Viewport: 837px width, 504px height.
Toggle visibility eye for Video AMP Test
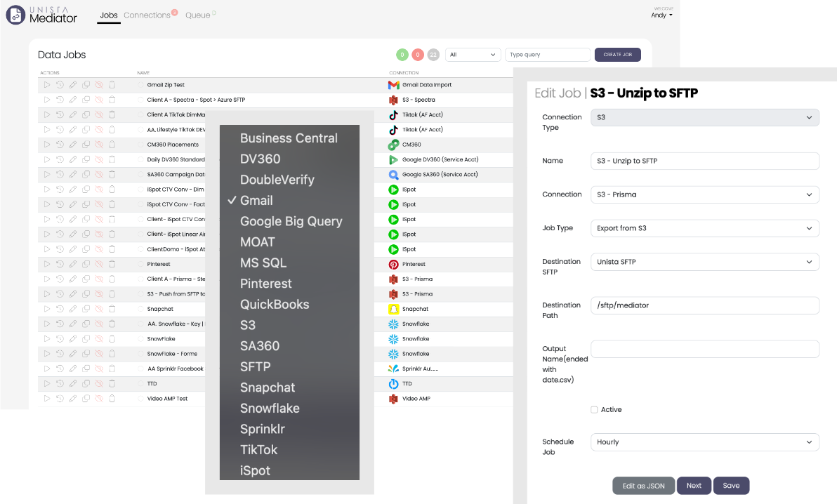[99, 399]
